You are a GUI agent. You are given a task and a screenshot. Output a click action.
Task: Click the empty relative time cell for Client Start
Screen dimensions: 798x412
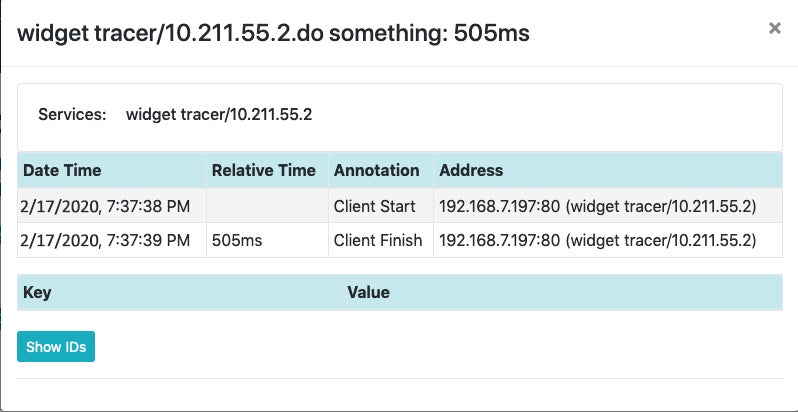(x=266, y=206)
